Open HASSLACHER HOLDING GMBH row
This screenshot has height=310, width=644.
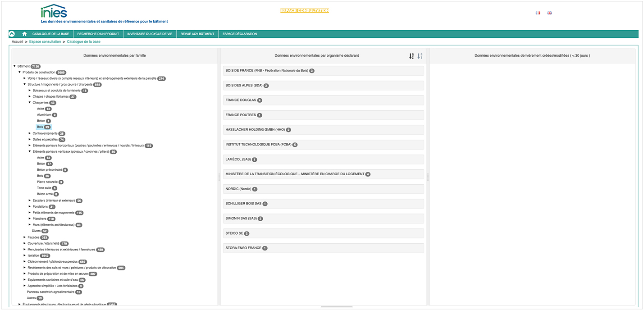pyautogui.click(x=324, y=130)
